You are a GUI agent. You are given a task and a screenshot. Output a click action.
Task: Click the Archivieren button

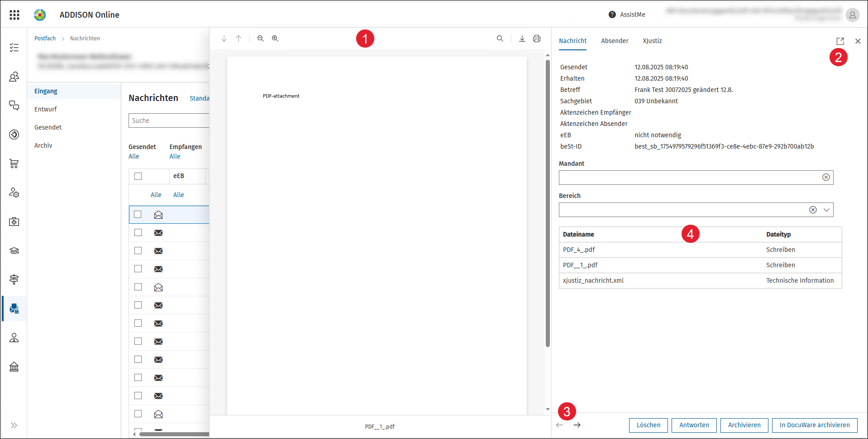click(744, 425)
